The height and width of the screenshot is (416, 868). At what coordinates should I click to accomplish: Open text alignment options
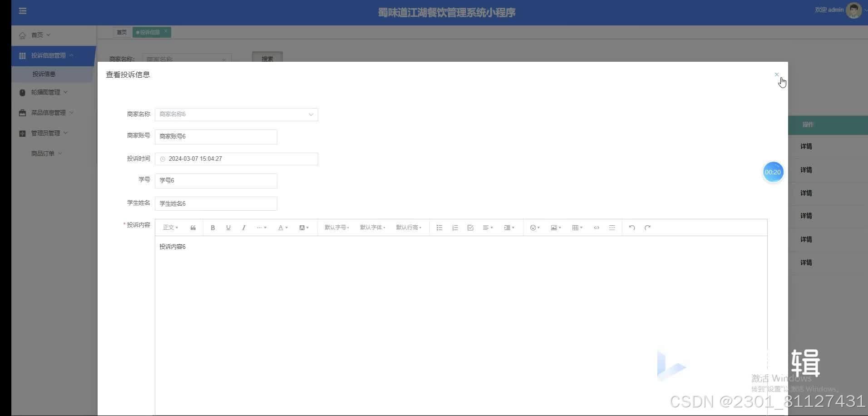[488, 228]
